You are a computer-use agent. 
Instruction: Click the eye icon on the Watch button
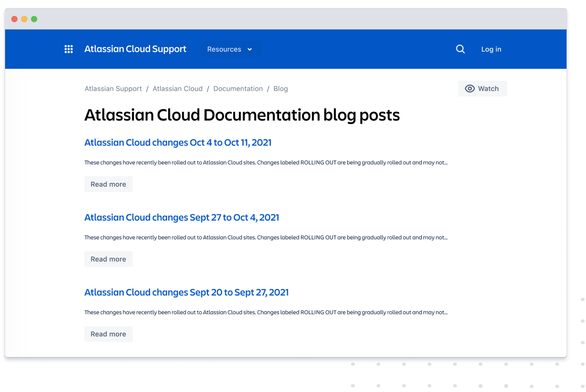coord(470,88)
